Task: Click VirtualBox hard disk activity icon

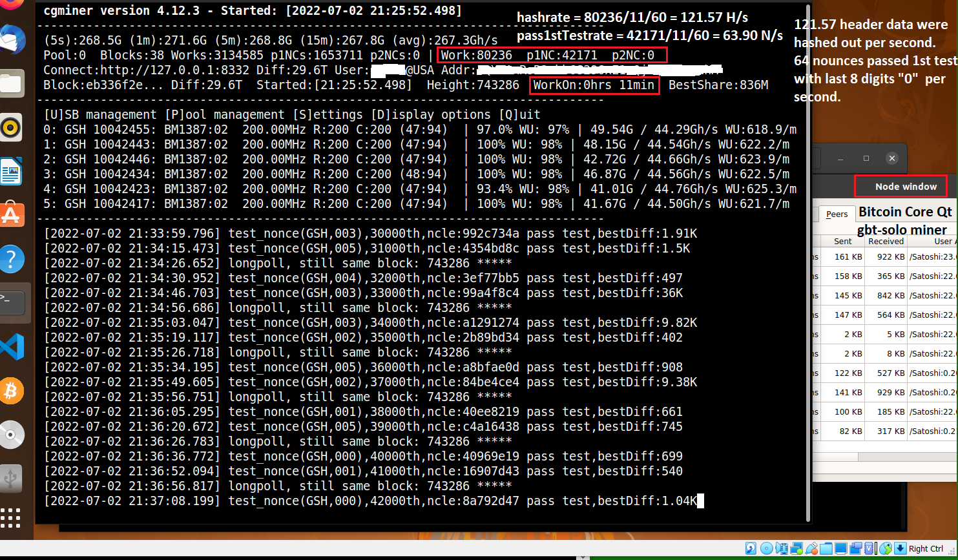Action: 751,548
